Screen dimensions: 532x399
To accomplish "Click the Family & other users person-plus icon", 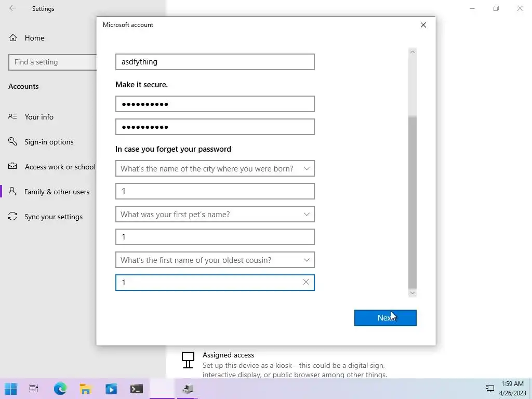I will [12, 191].
